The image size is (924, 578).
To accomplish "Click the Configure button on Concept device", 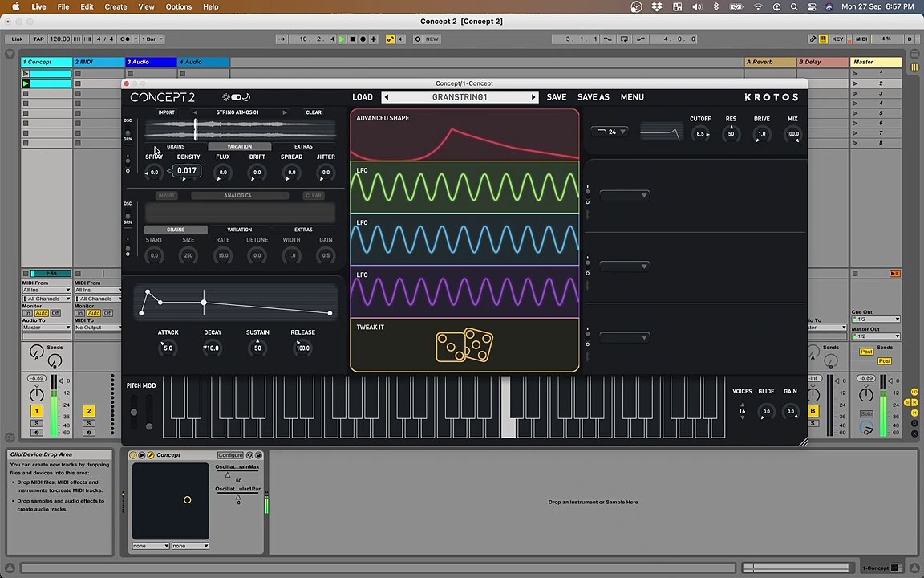I will coord(230,455).
